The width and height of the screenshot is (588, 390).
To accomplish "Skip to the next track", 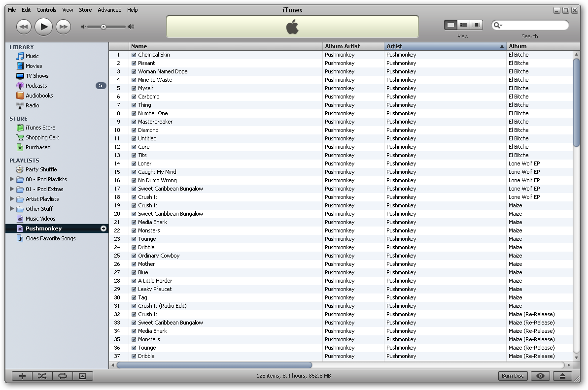I will (x=63, y=27).
